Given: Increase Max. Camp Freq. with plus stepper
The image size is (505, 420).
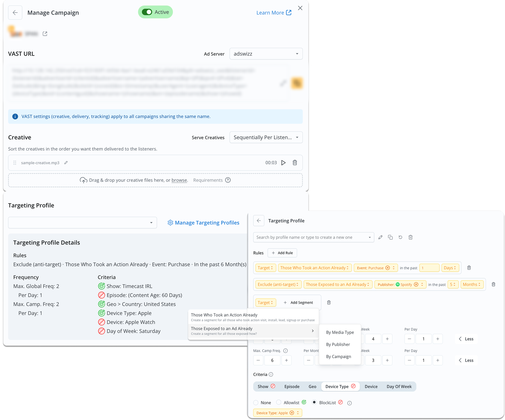Looking at the screenshot, I should pos(286,360).
